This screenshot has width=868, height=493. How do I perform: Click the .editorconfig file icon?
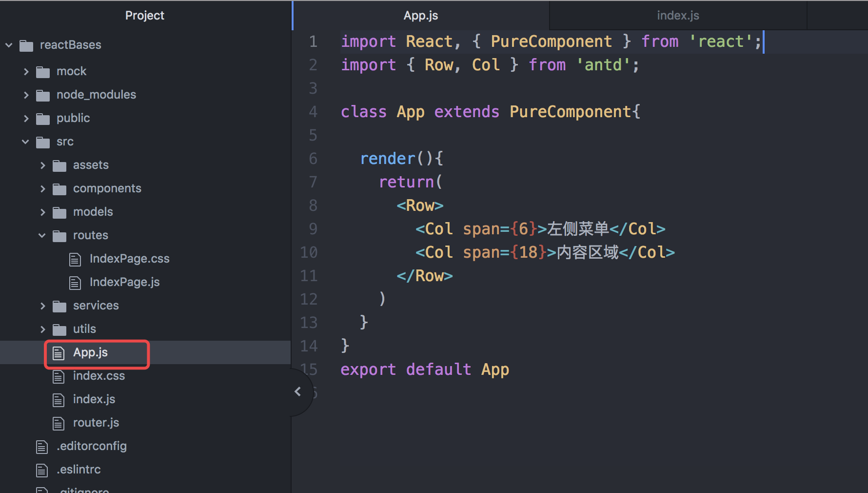tap(42, 446)
